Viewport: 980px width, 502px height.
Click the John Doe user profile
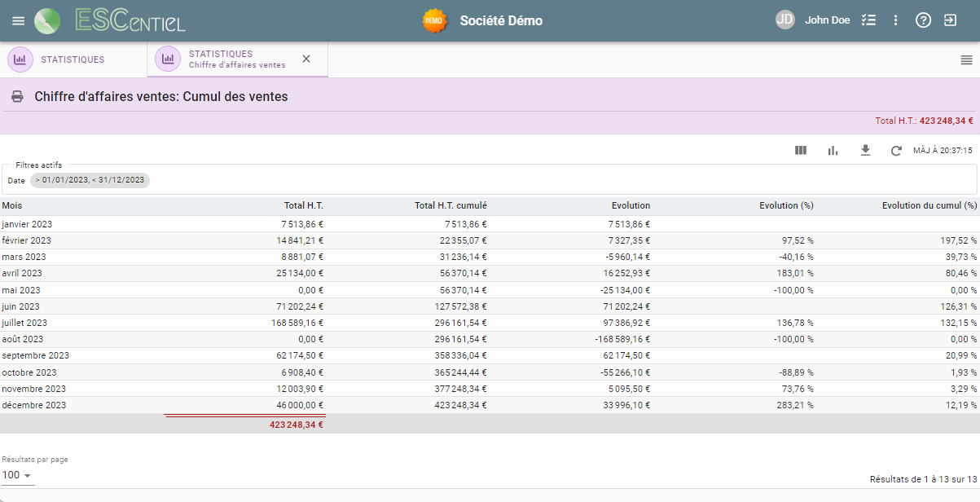click(826, 20)
